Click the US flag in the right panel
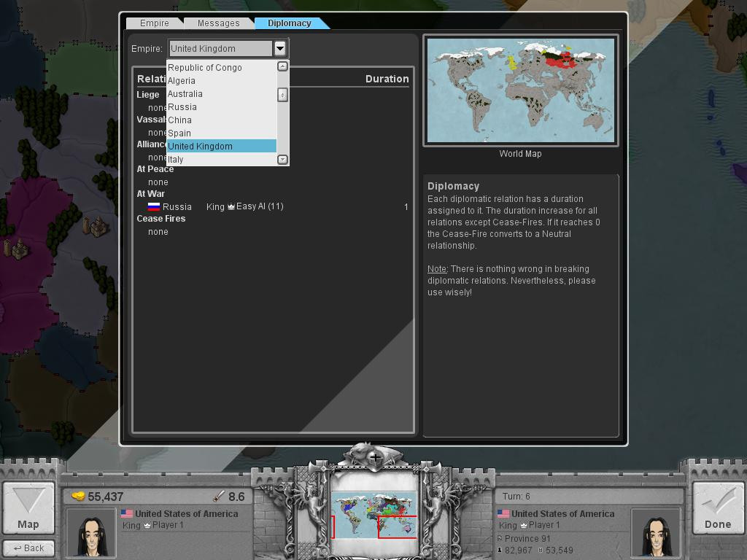The height and width of the screenshot is (560, 747). [x=503, y=513]
